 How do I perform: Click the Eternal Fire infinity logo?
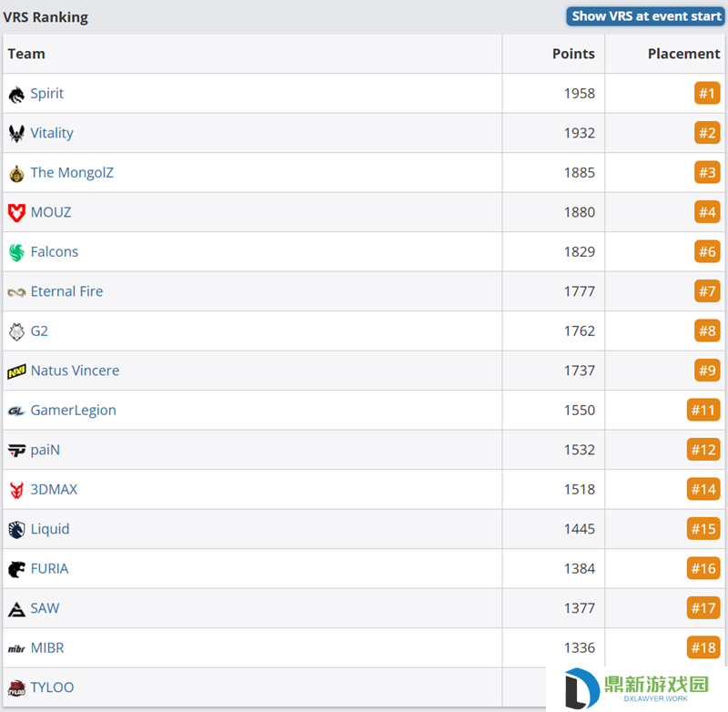tap(16, 292)
